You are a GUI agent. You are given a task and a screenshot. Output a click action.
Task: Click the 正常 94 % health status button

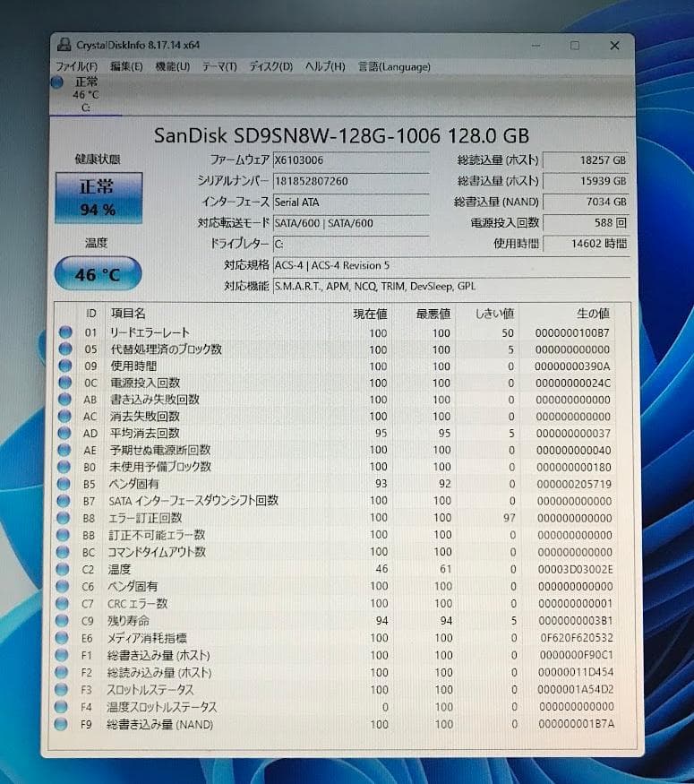pos(99,198)
